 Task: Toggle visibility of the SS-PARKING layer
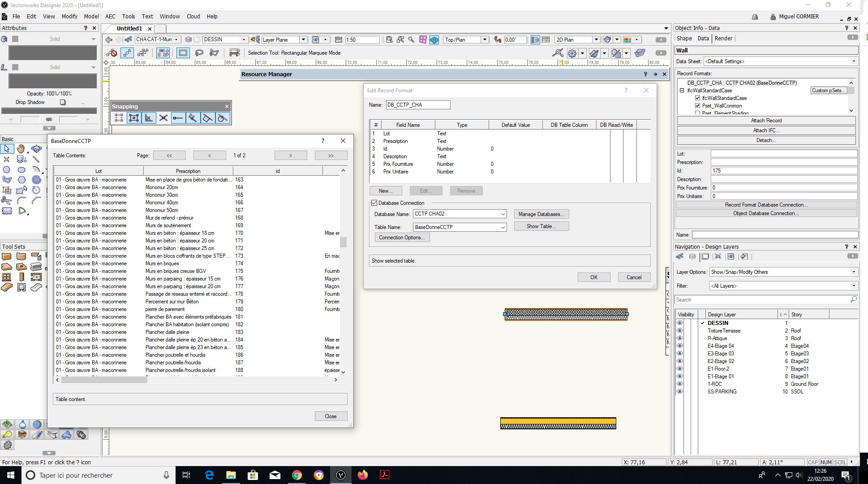[x=679, y=391]
